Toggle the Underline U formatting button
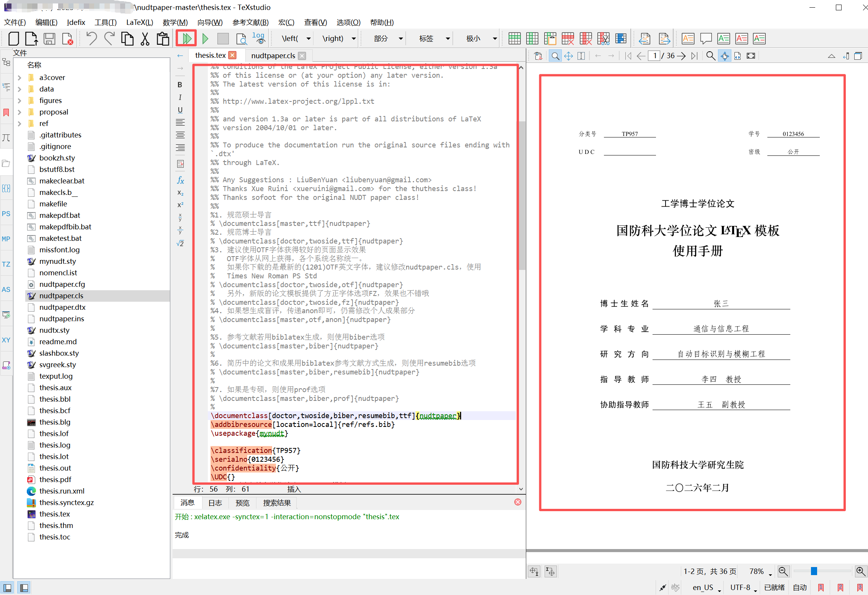 coord(180,110)
